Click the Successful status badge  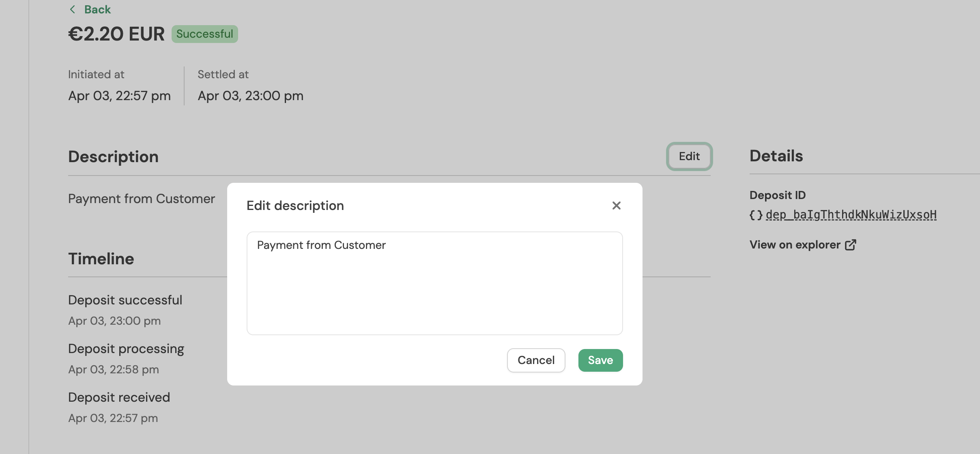click(x=204, y=34)
